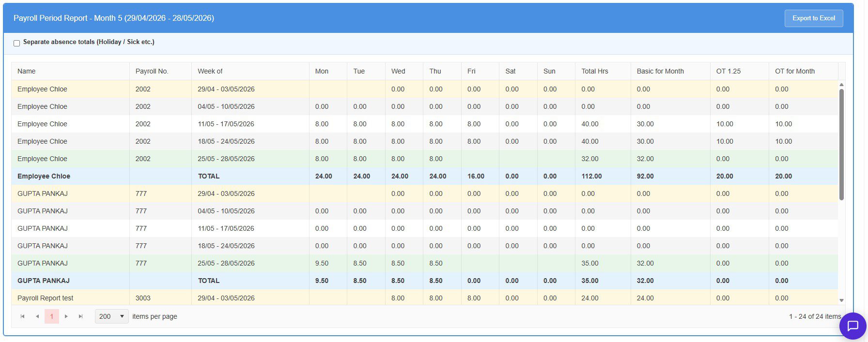Select GUPTA PANKAJ week 11/05 - 17/05/2026

425,228
